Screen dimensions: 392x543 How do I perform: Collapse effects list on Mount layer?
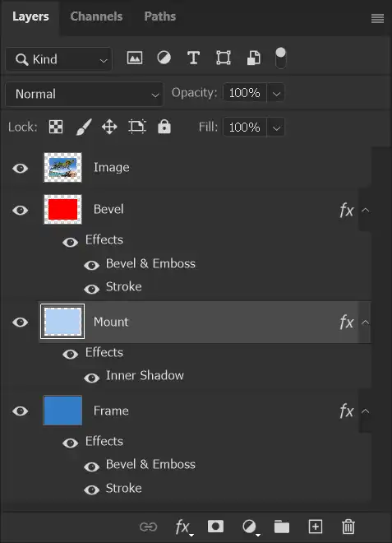pos(366,322)
